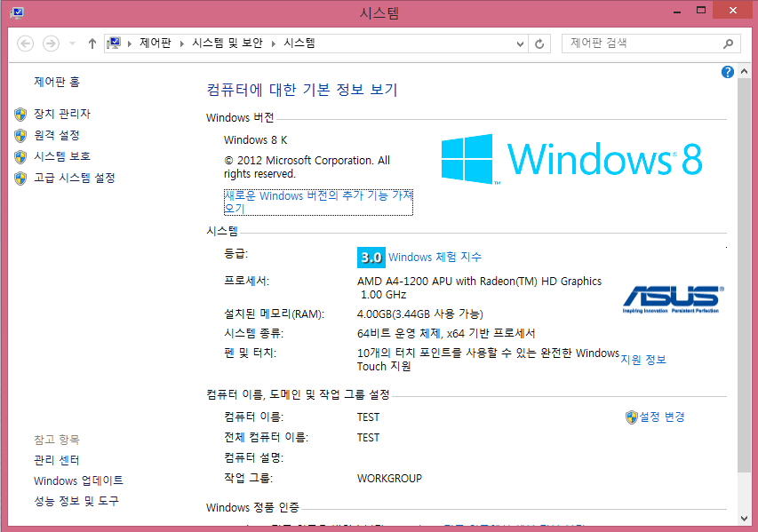Expand the chevron between 시스템 및 보안 and 시스템
758x532 pixels.
point(273,44)
